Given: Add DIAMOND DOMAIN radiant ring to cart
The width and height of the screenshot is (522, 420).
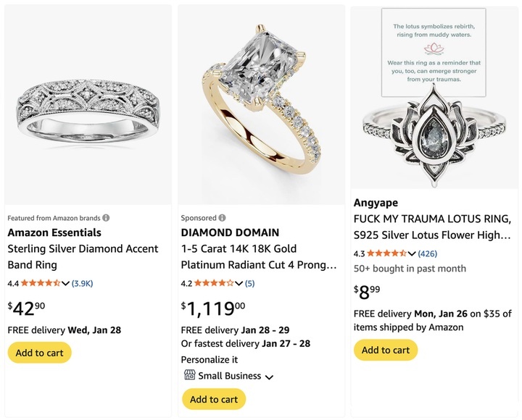Looking at the screenshot, I should point(213,399).
